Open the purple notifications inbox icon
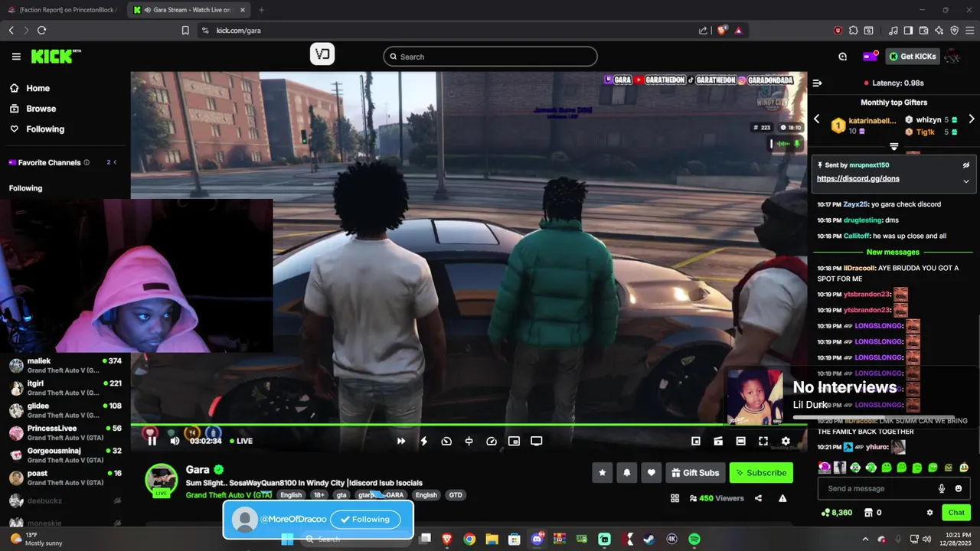The width and height of the screenshot is (980, 551). [870, 57]
